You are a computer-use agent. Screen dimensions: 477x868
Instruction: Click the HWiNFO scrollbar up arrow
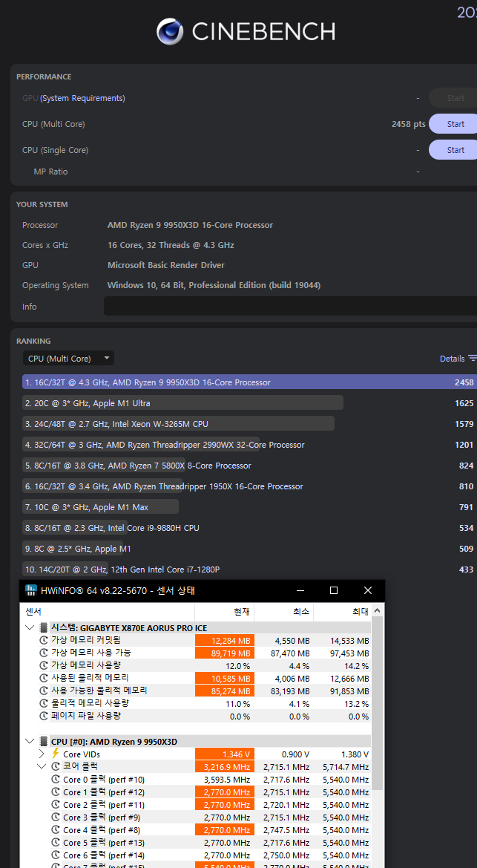tap(378, 610)
